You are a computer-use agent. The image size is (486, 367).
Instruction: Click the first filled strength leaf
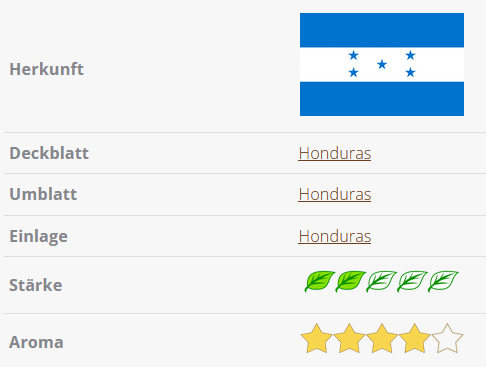pos(319,281)
